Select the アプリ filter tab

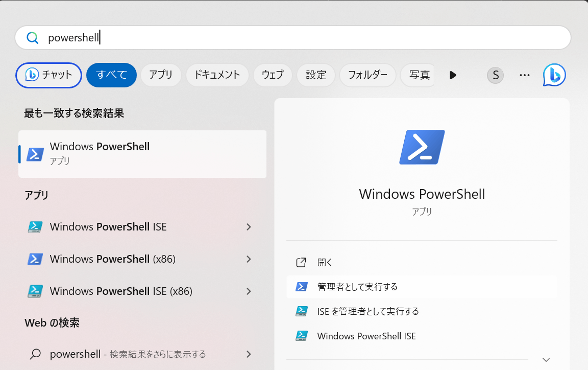pos(161,75)
